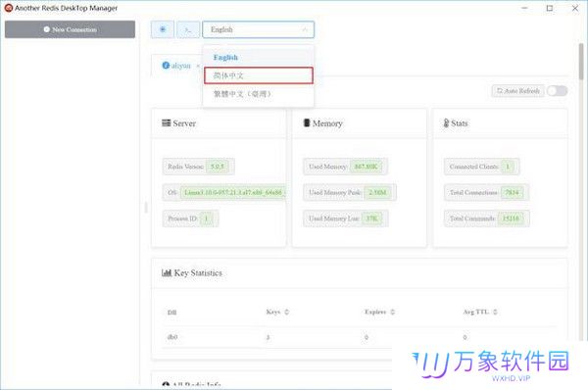The height and width of the screenshot is (390, 588).
Task: Click the Expires value for db0
Action: 367,337
